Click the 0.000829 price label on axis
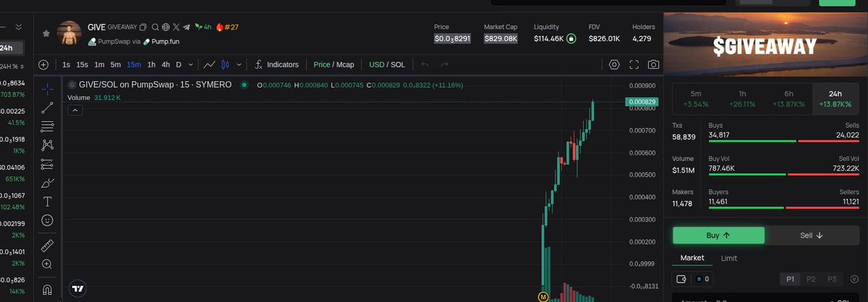The image size is (868, 302). pos(641,102)
